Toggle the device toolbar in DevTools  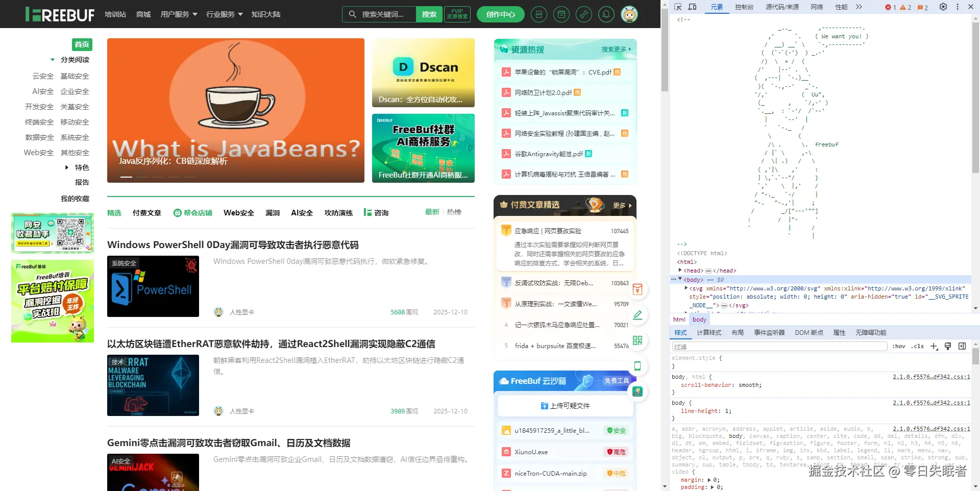(x=692, y=7)
